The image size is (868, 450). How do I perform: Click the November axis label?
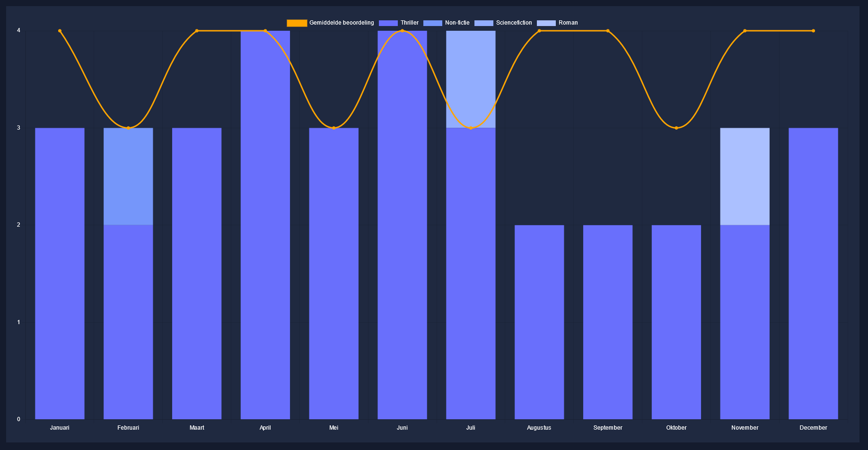[x=745, y=428]
